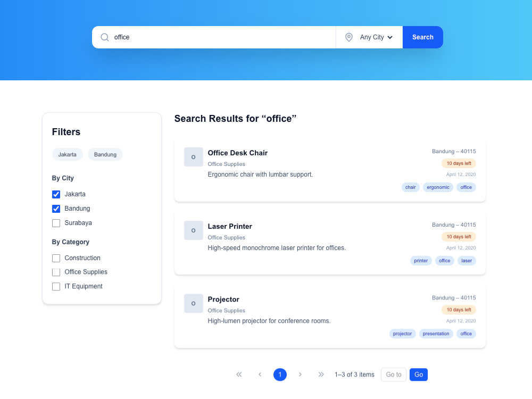
Task: Click Bandung – 40115 on Office Desk Chair card
Action: 454,151
